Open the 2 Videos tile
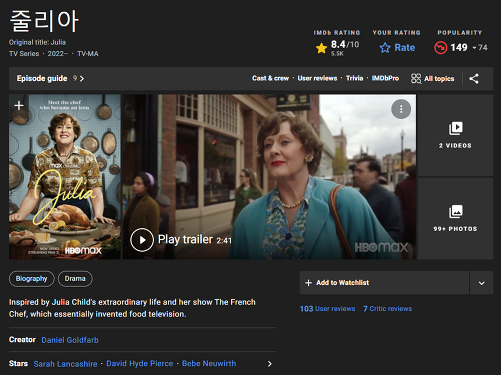The height and width of the screenshot is (375, 501). (455, 135)
